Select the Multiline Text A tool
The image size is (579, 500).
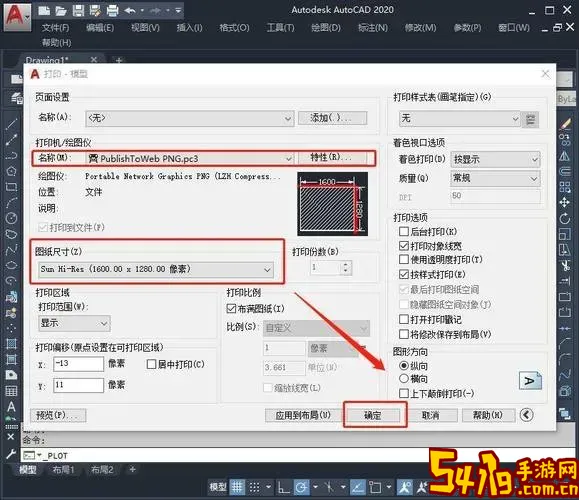(x=11, y=407)
